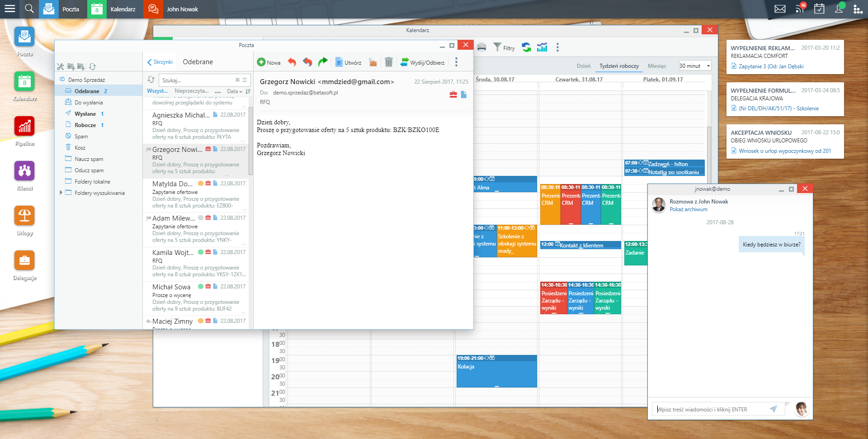Image resolution: width=868 pixels, height=439 pixels.
Task: Click the reply arrow in mail toolbar
Action: 292,62
